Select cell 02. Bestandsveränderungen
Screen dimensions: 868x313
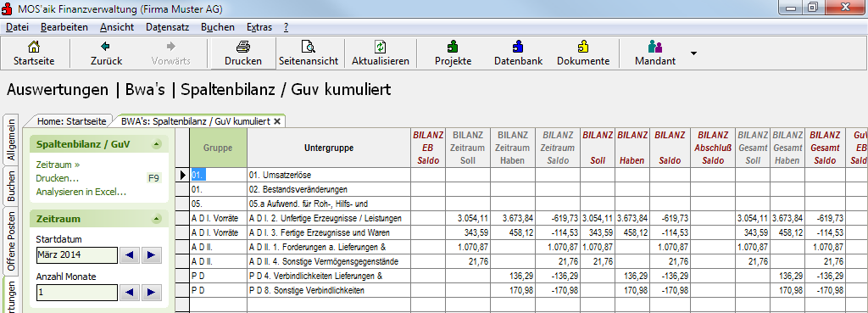pyautogui.click(x=329, y=189)
